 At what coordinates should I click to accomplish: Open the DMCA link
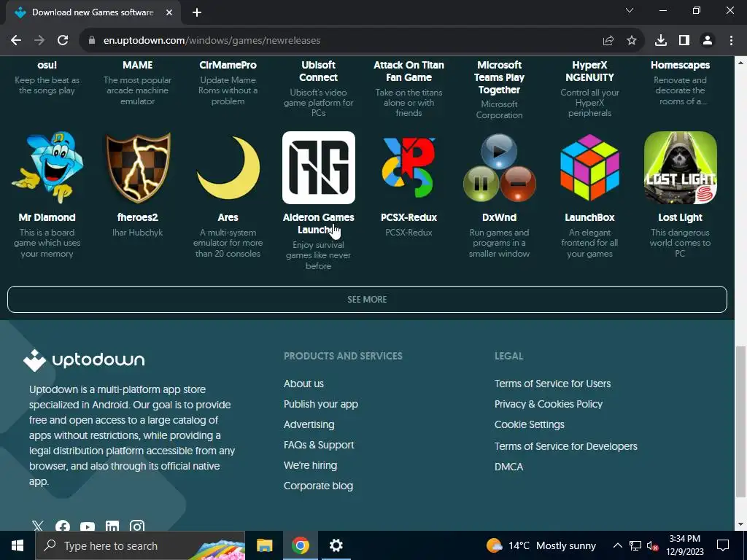click(x=508, y=467)
